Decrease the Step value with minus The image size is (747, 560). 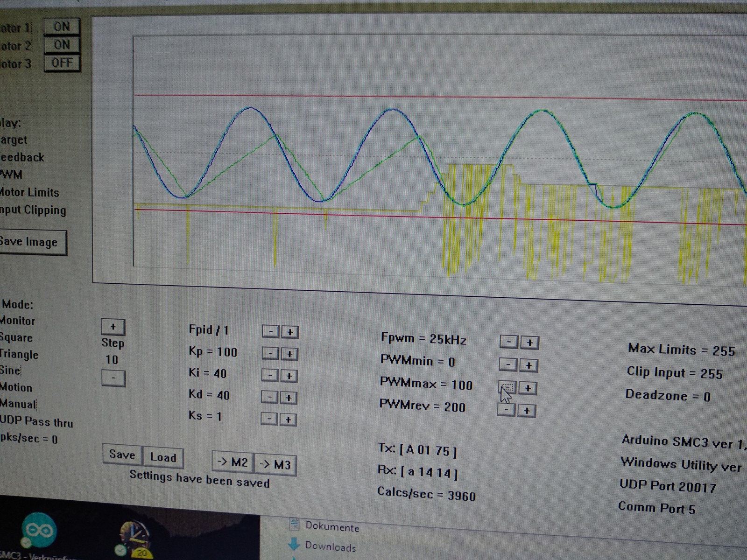point(113,378)
